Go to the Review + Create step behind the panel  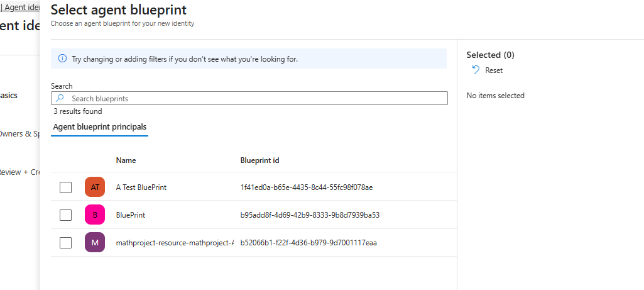[19, 172]
